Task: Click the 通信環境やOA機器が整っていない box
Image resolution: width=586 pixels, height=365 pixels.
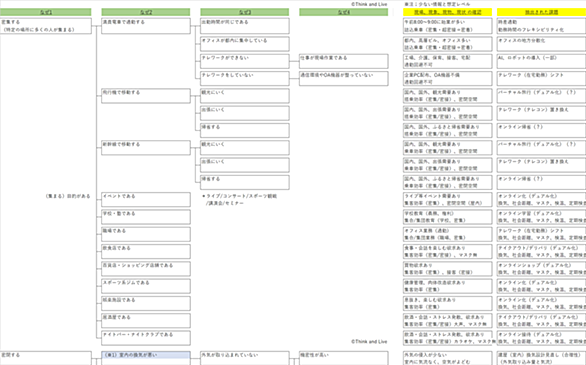Action: [x=343, y=78]
